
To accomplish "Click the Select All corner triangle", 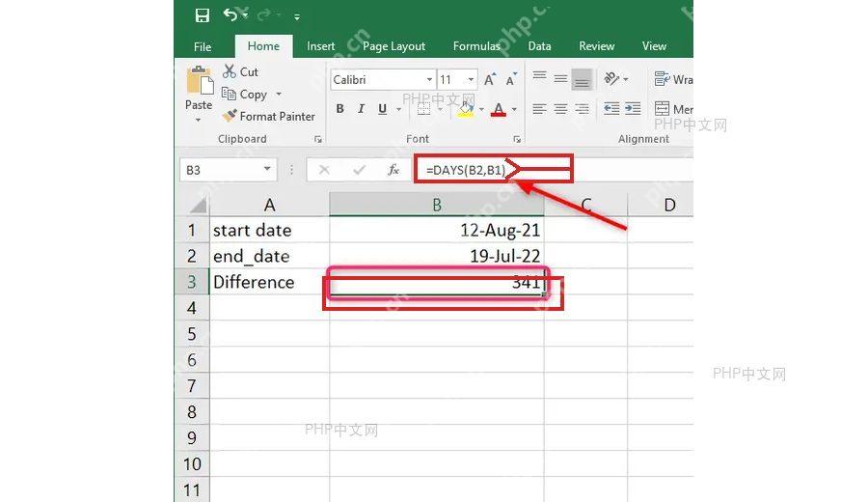I will coord(198,205).
